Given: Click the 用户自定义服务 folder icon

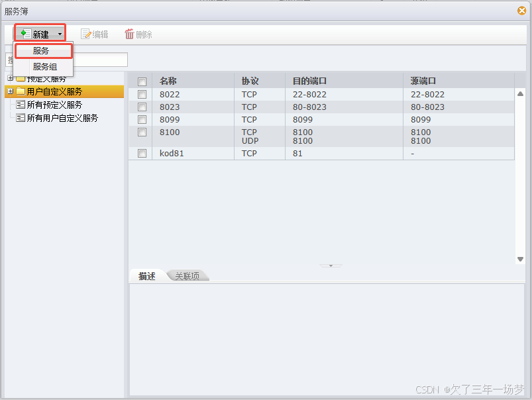Looking at the screenshot, I should [x=21, y=91].
